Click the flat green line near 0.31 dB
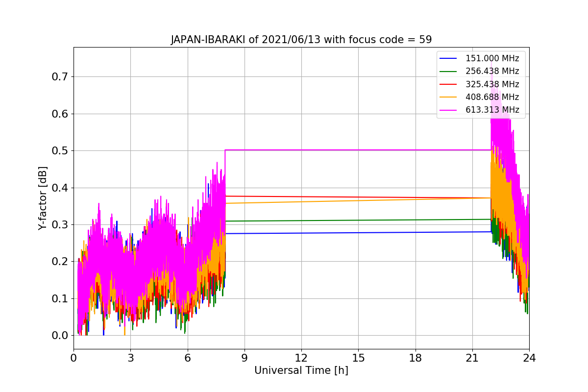Screen dimensions: 588x392 pyautogui.click(x=358, y=220)
